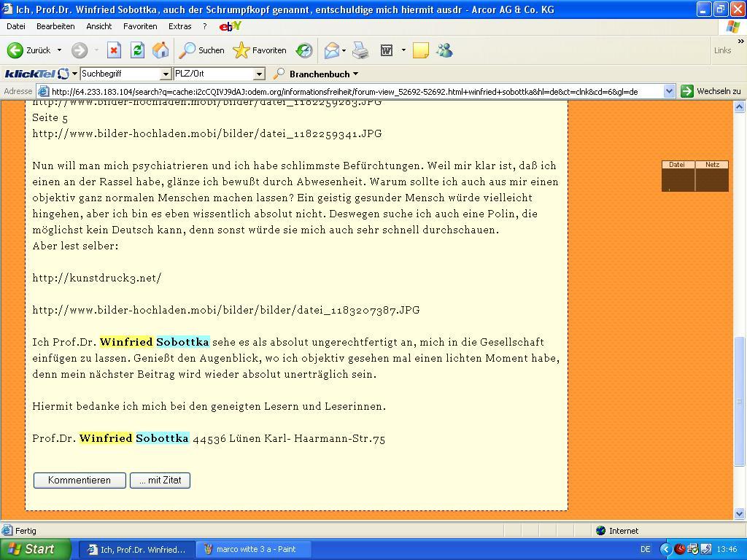Open the Datei menu
Image resolution: width=747 pixels, height=560 pixels.
[x=16, y=26]
